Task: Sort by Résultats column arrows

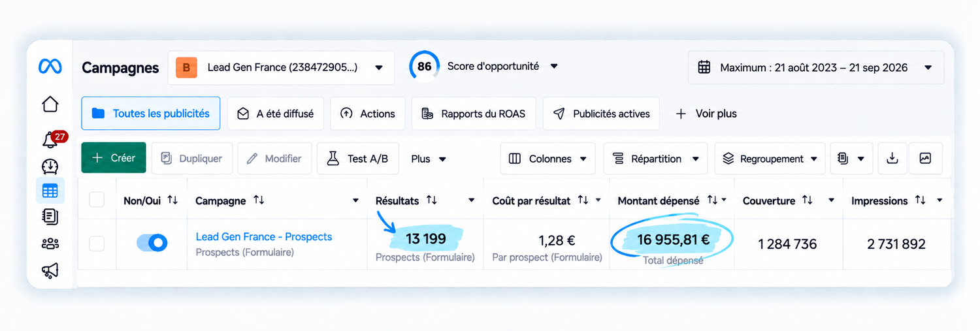Action: point(431,200)
